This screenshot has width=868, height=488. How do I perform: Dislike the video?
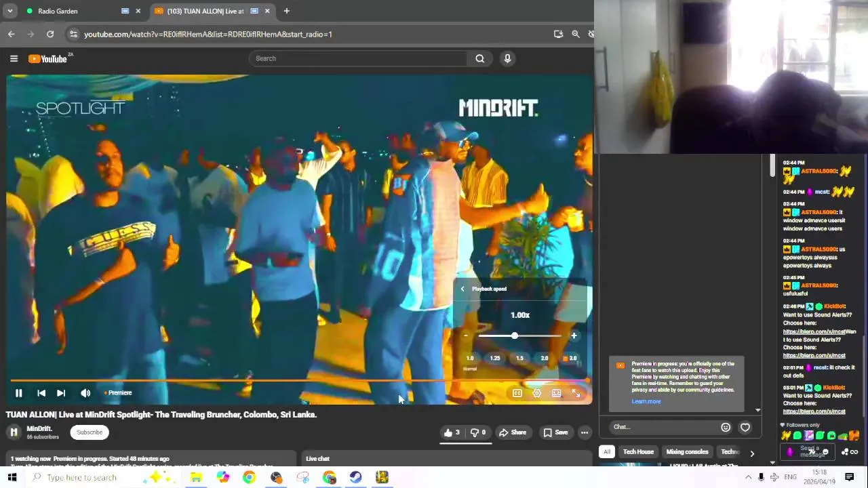478,432
